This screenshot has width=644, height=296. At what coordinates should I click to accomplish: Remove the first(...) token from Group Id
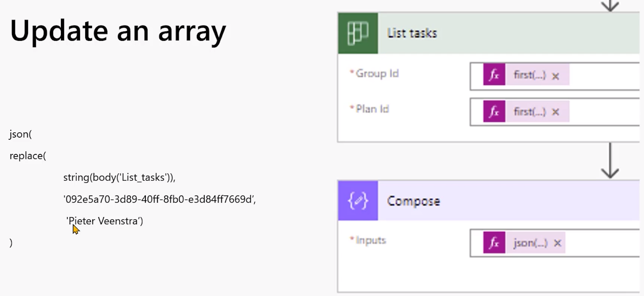tap(556, 76)
